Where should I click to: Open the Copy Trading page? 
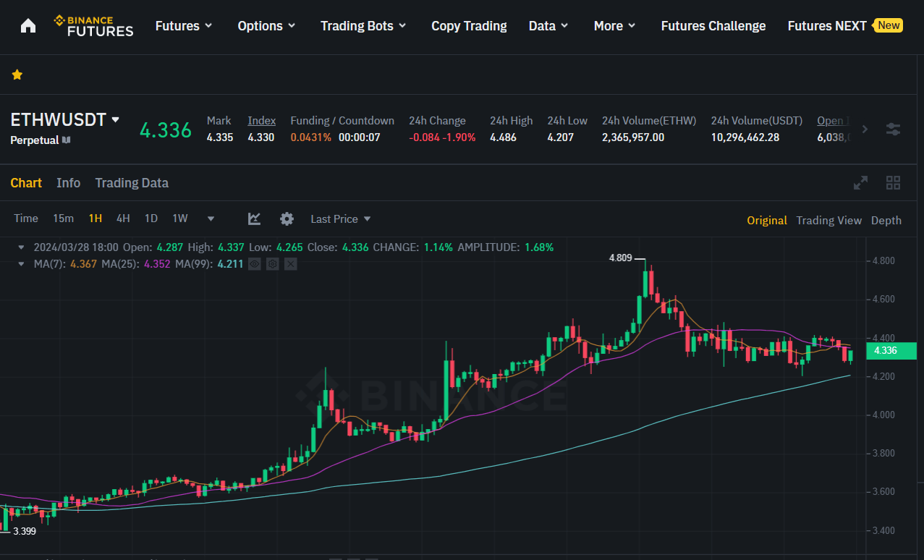click(468, 25)
